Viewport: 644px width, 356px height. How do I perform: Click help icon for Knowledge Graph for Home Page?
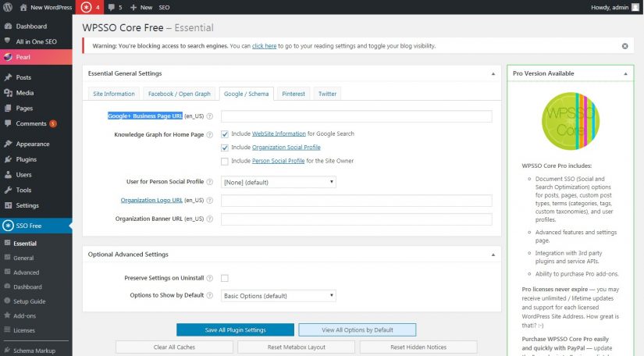[x=209, y=135]
